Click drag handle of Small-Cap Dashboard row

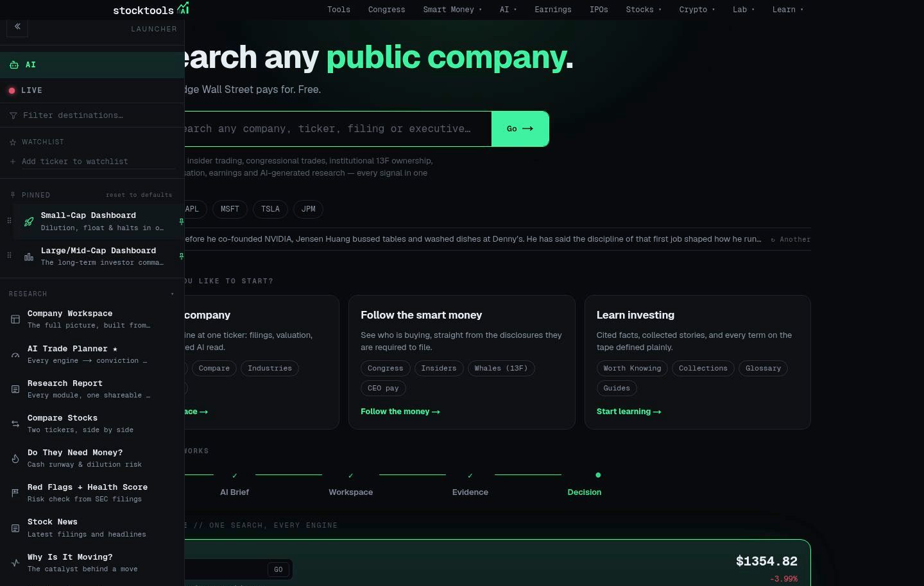(x=9, y=221)
